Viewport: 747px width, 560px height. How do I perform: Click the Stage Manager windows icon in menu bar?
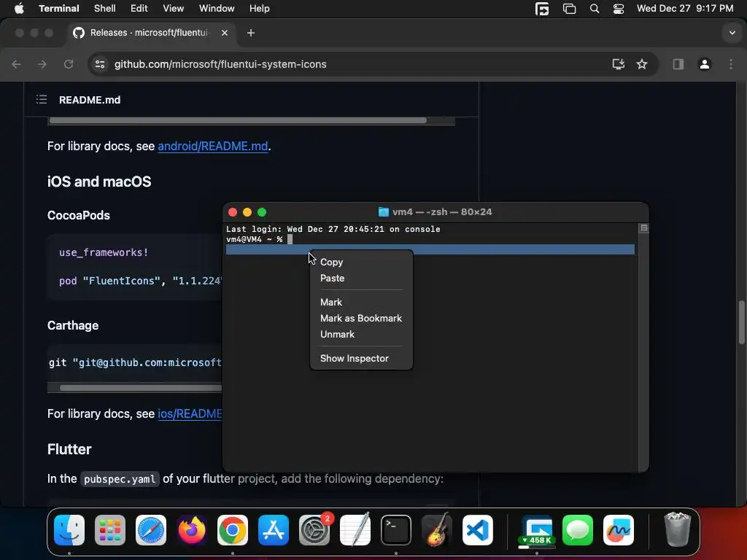point(569,9)
